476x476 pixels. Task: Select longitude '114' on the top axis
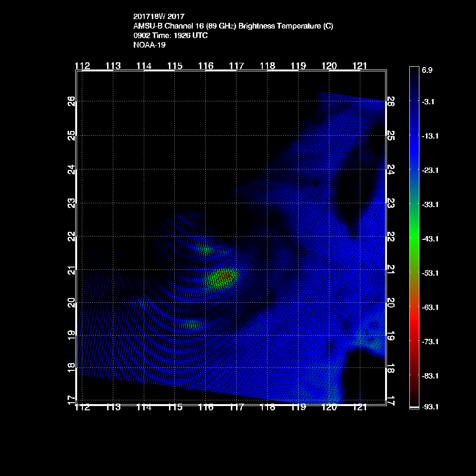pyautogui.click(x=144, y=66)
